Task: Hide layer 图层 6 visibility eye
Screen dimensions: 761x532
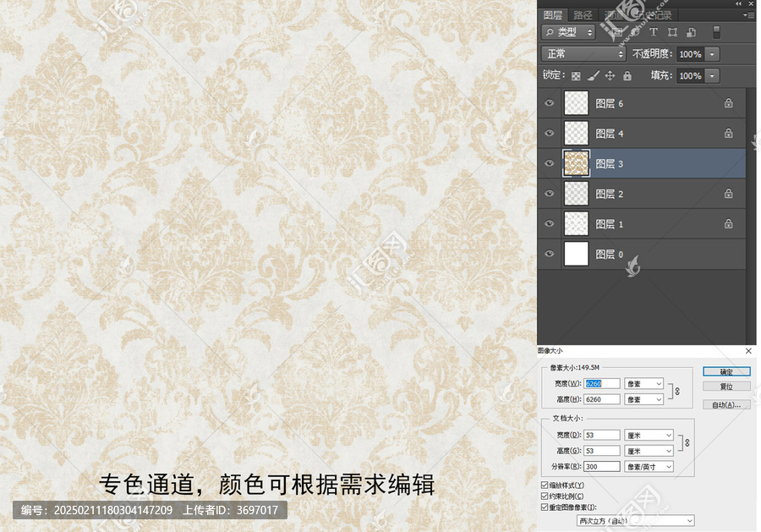Action: click(550, 103)
